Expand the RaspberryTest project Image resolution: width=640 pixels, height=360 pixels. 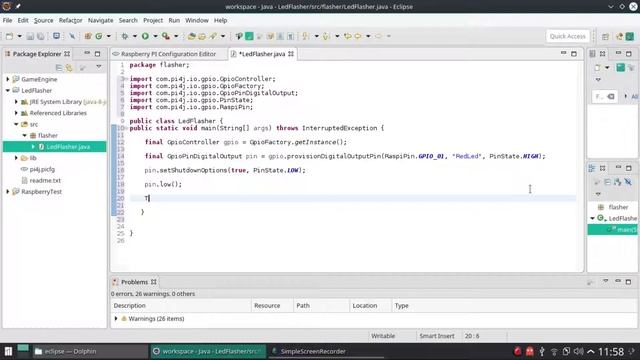[8, 191]
